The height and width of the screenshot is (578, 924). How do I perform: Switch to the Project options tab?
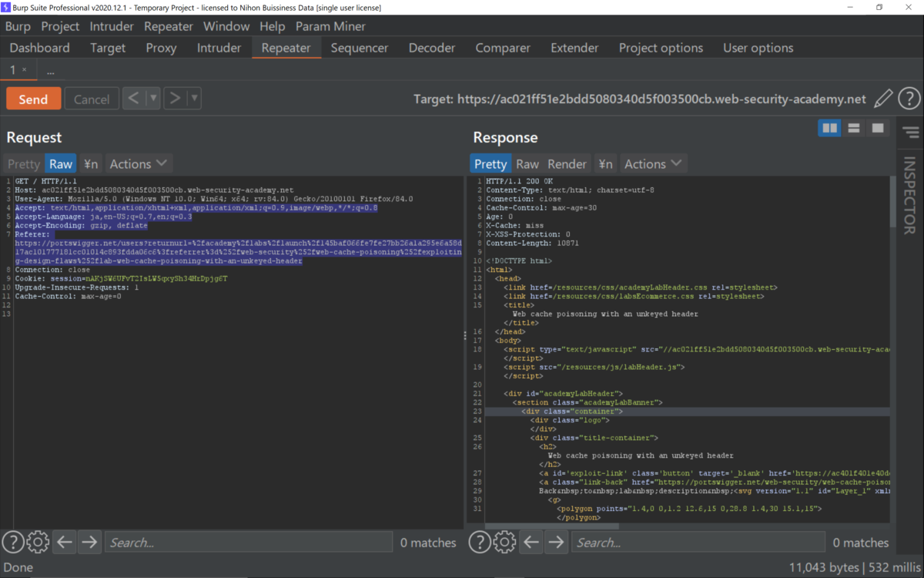click(x=661, y=48)
